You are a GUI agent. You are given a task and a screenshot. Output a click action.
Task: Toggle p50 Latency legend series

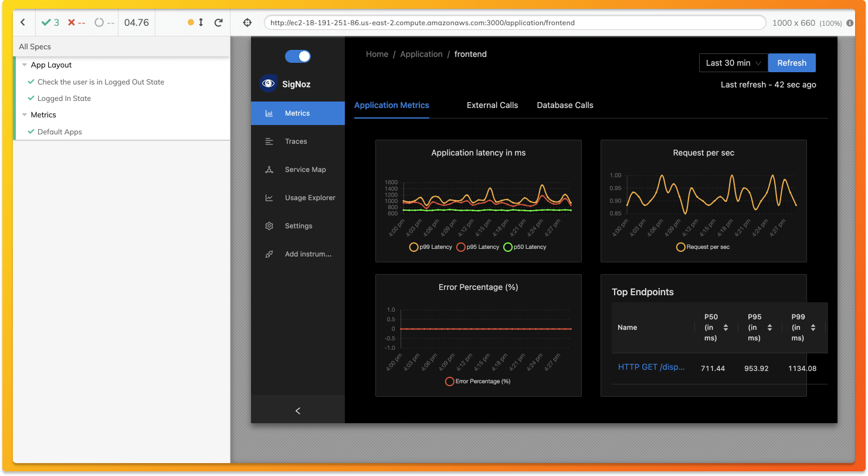525,247
